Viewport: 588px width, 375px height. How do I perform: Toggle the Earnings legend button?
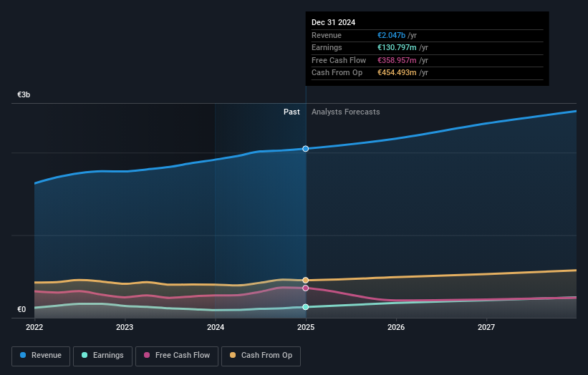(102, 356)
